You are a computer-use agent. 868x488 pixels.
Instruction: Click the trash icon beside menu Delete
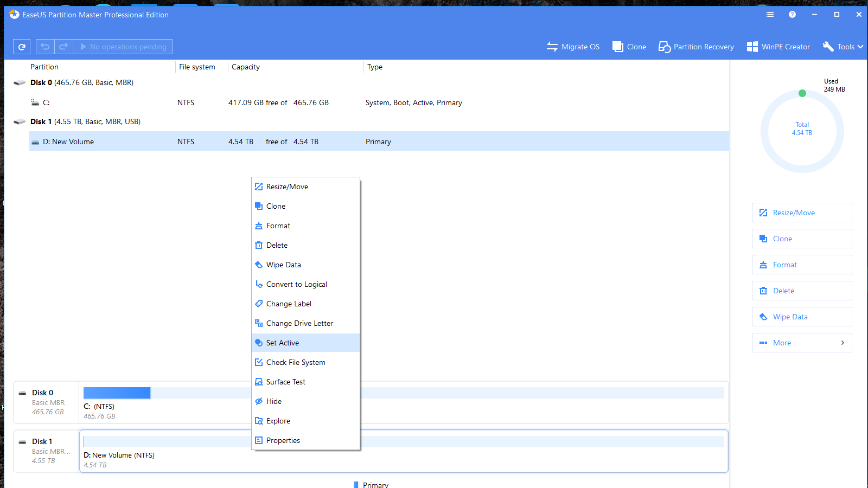(259, 245)
